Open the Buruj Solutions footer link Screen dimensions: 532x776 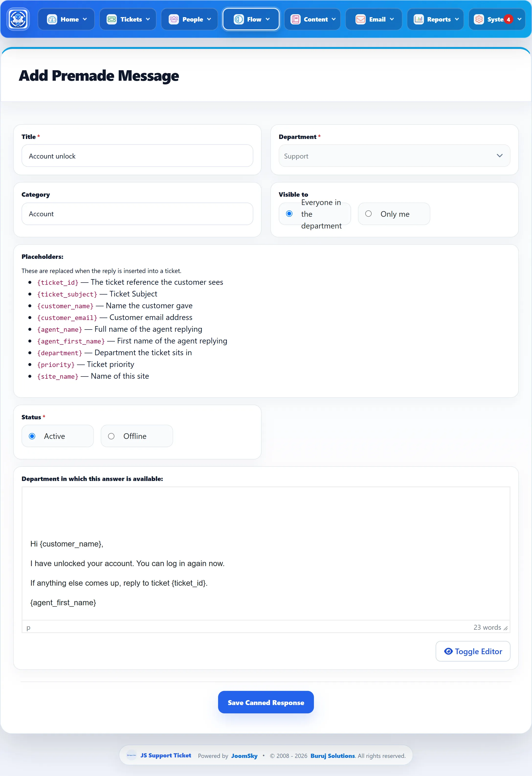pyautogui.click(x=332, y=756)
